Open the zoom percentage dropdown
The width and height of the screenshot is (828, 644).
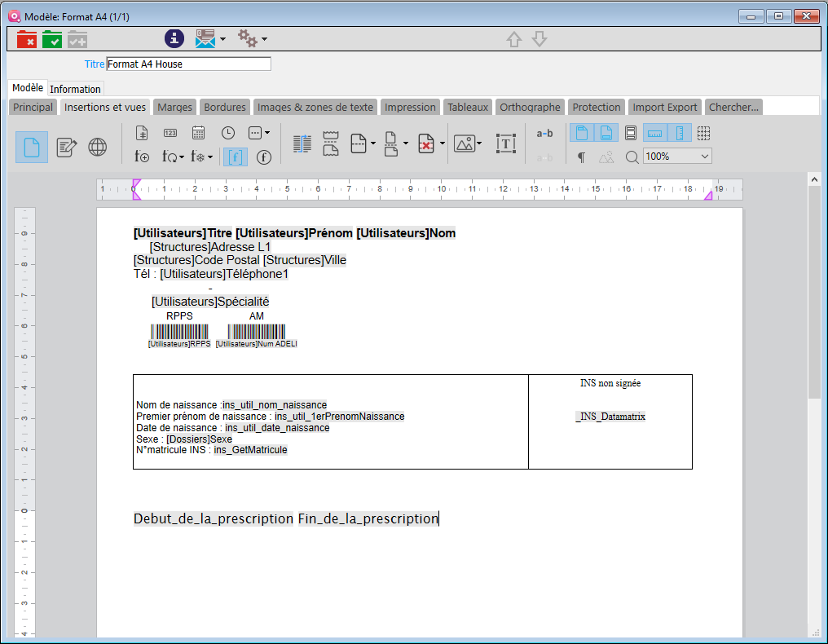tap(704, 157)
